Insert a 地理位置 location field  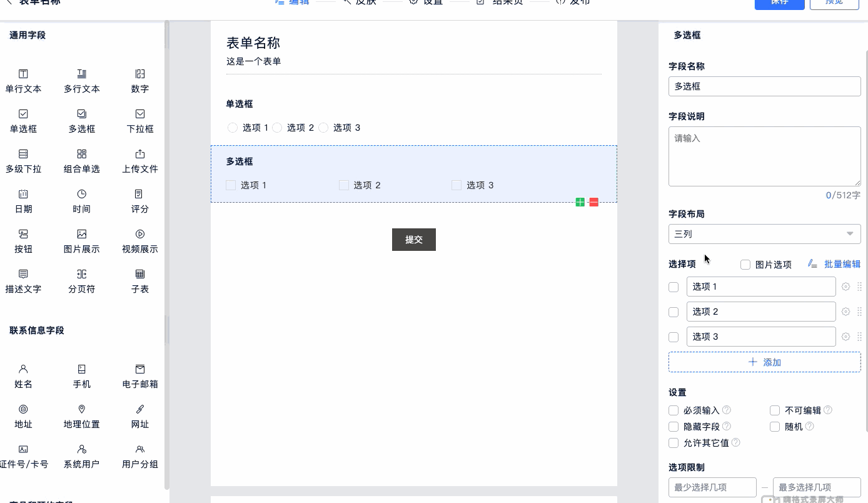tap(81, 410)
